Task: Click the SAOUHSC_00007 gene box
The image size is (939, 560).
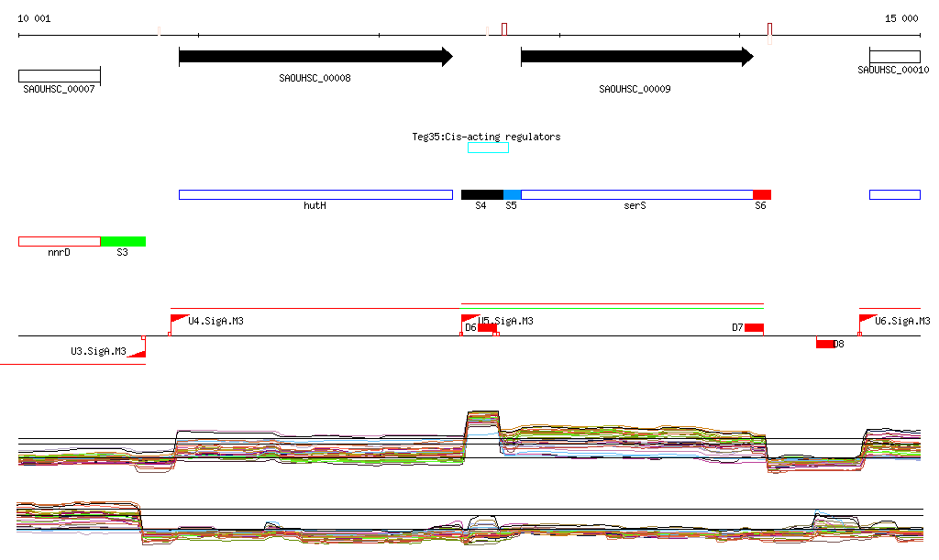Action: 59,75
